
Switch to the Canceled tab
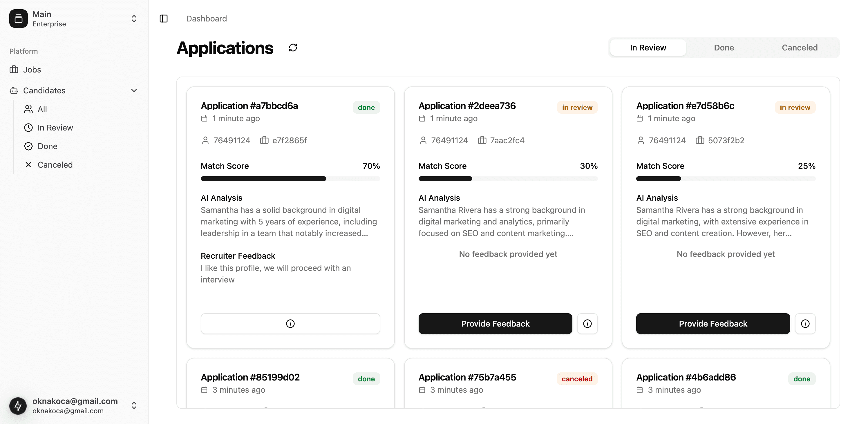[799, 48]
